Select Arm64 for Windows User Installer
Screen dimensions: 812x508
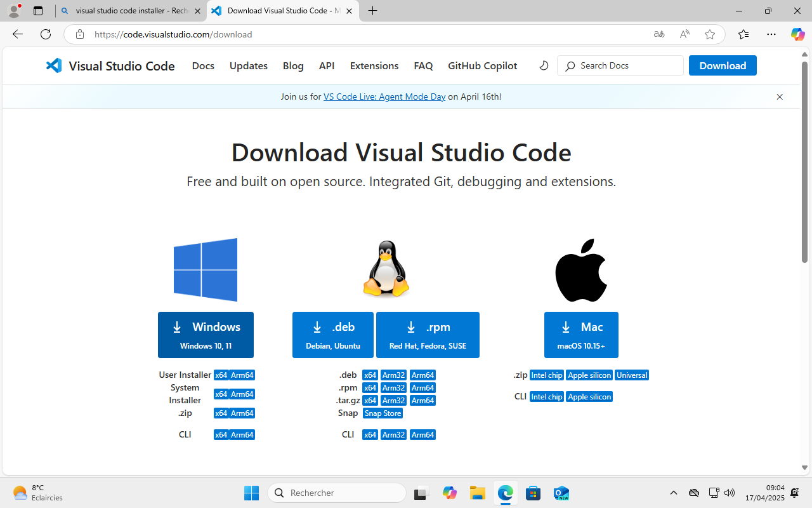point(242,375)
